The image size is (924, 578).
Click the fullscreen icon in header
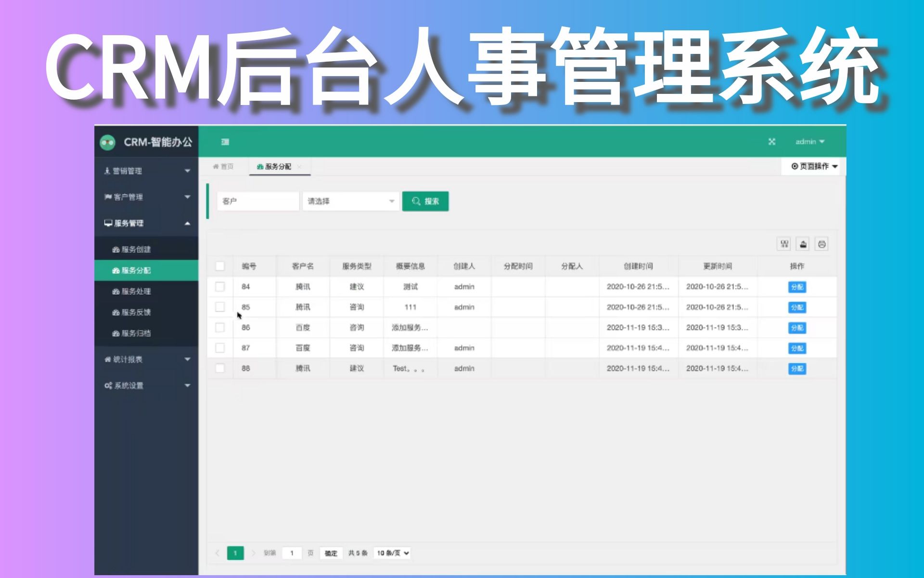click(771, 142)
